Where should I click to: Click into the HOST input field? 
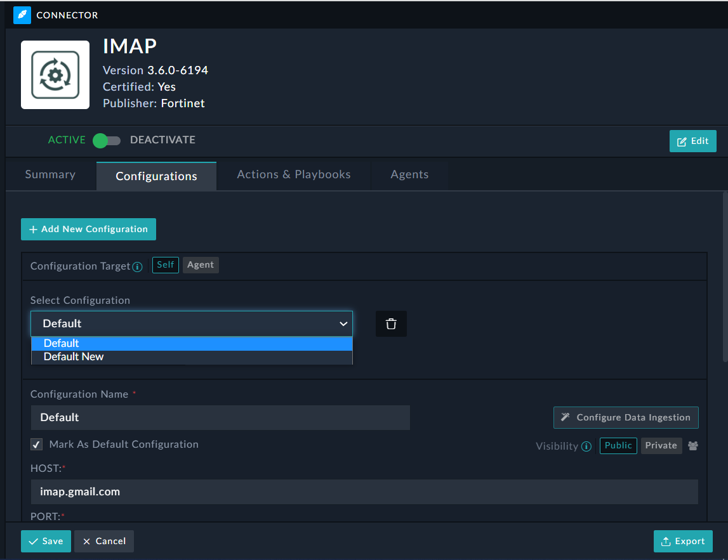(x=364, y=492)
